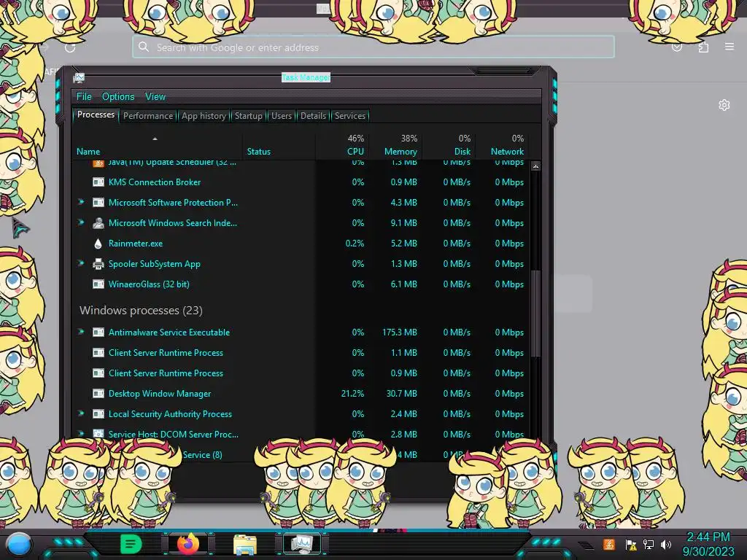
Task: Click the 175.3 MB memory value
Action: click(400, 332)
